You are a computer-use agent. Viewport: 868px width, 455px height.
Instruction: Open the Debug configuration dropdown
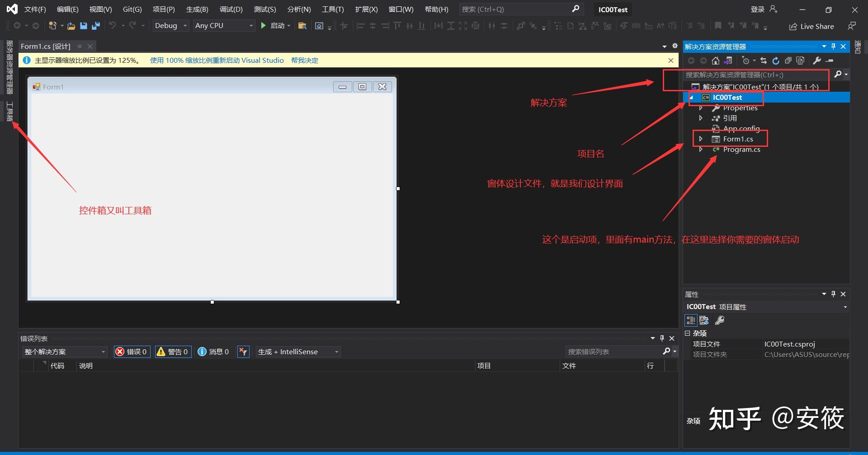(x=170, y=26)
